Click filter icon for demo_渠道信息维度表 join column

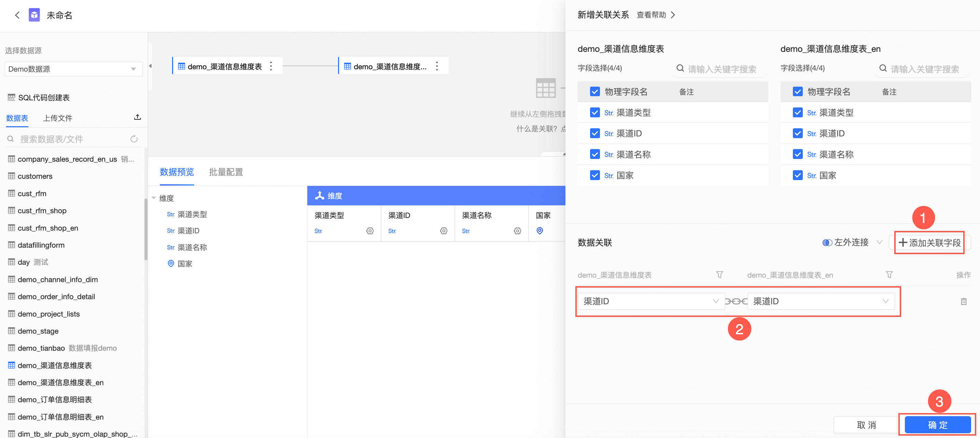point(719,275)
